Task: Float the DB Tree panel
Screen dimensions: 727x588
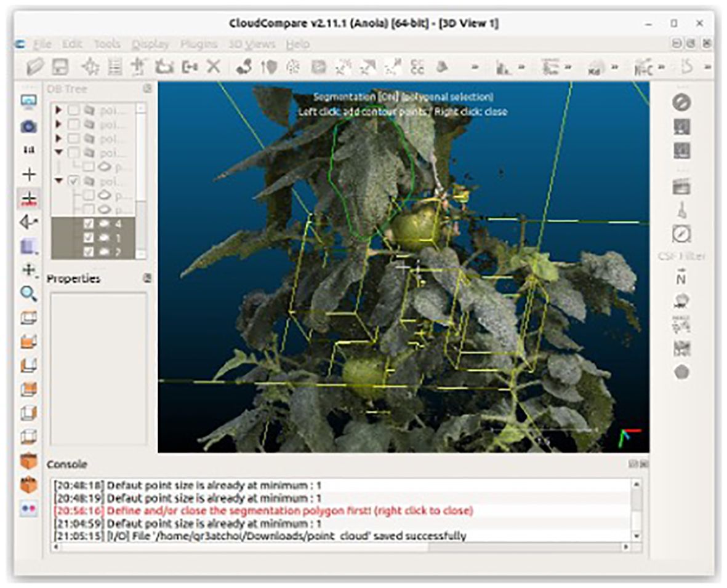Action: 147,89
